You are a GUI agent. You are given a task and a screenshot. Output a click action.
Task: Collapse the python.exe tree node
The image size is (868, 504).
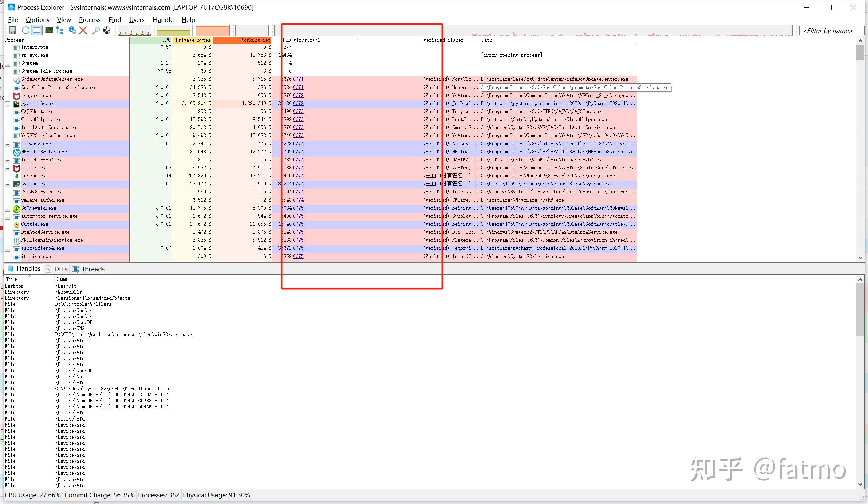(8, 184)
